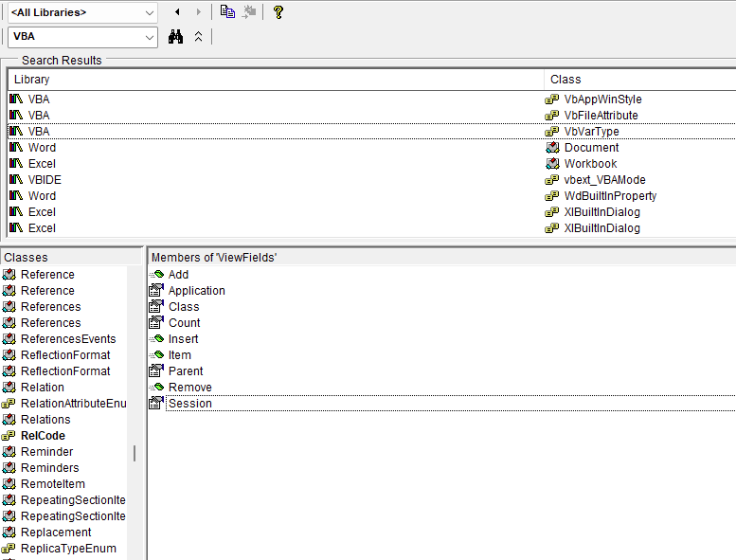Click the Members of 'ViewFields' header

click(441, 257)
